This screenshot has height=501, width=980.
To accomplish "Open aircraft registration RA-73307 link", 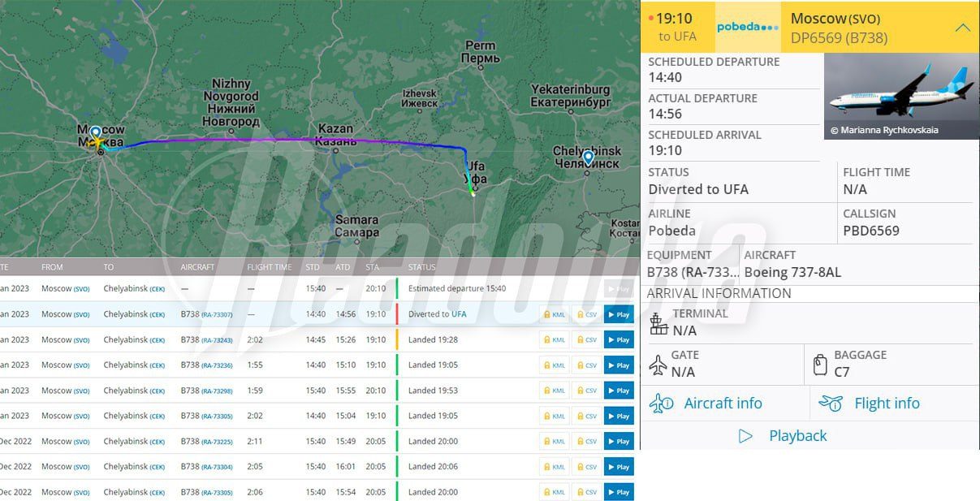I will point(217,314).
